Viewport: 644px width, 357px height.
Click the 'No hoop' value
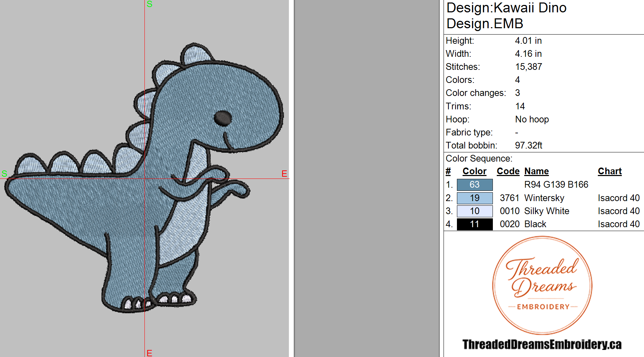coord(532,119)
